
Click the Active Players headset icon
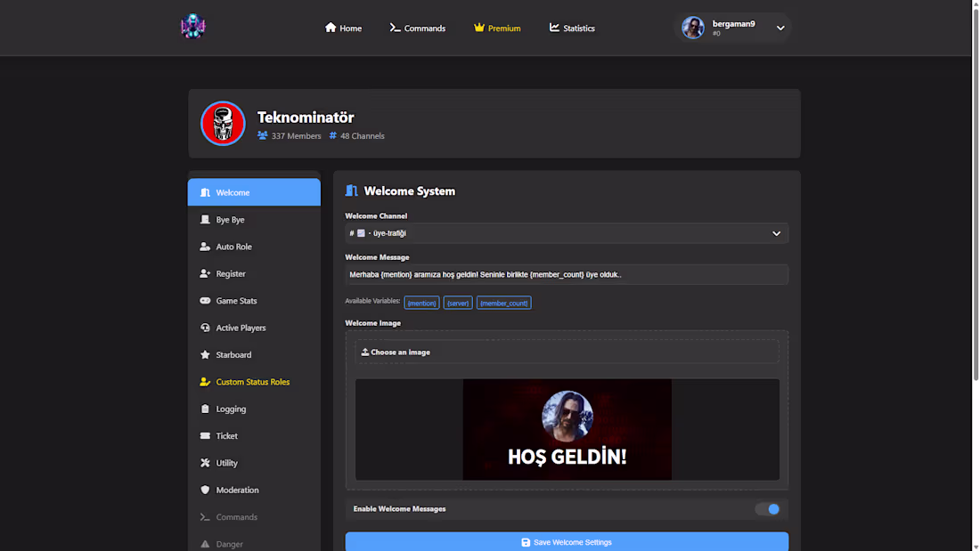click(205, 328)
